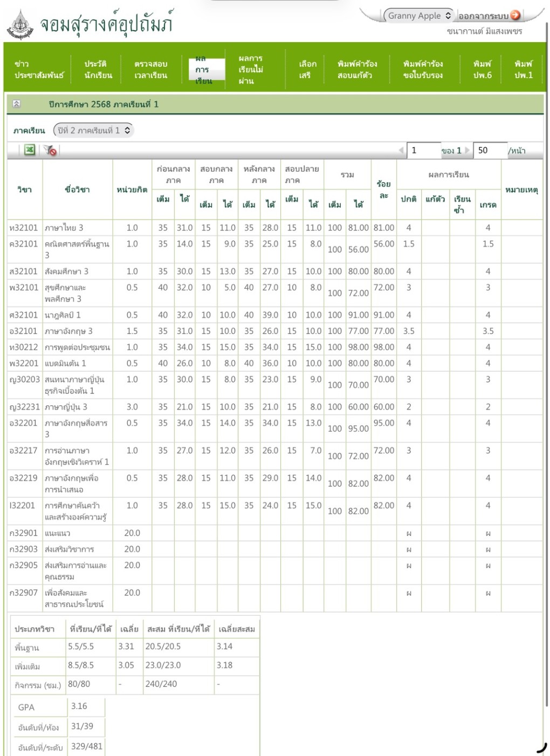The height and width of the screenshot is (756, 550).
Task: Click the clear filter icon
Action: (x=50, y=150)
